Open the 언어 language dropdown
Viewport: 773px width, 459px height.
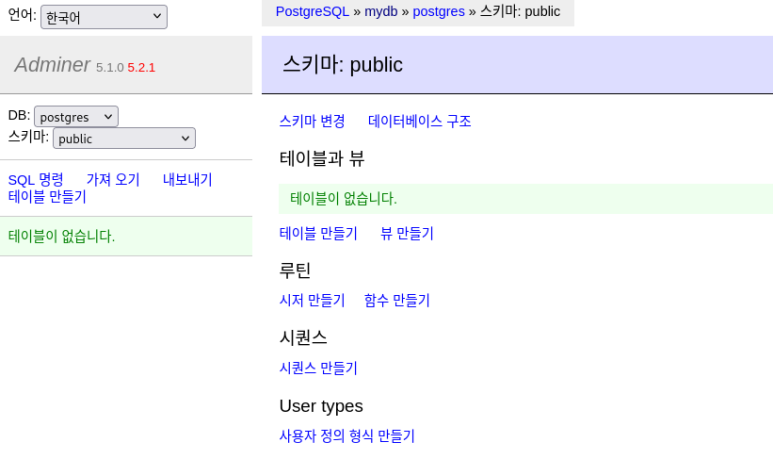click(x=104, y=17)
